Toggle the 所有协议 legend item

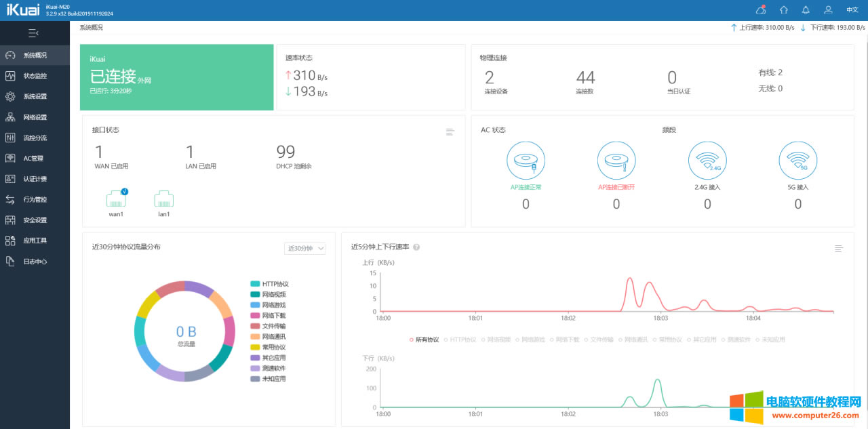(x=427, y=339)
